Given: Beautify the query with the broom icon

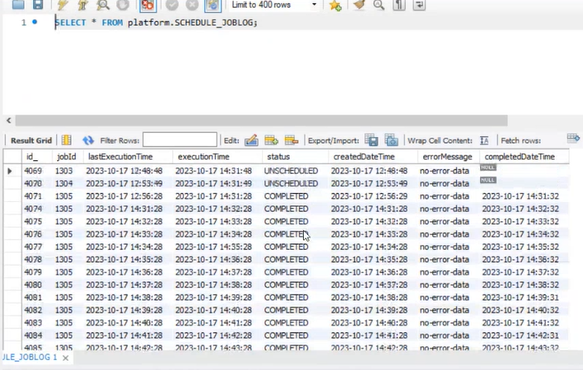Looking at the screenshot, I should tap(359, 4).
